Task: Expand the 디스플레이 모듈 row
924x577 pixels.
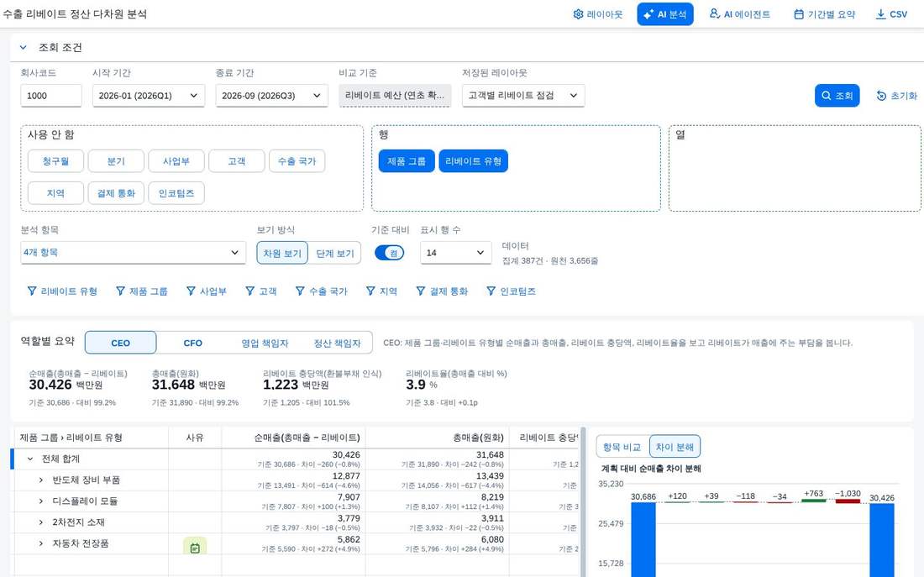Action: click(x=40, y=501)
